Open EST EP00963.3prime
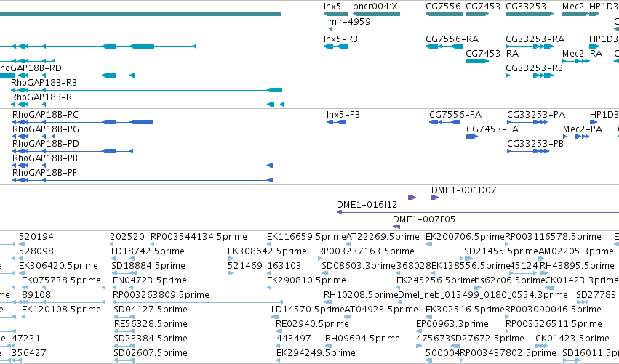The image size is (619, 364). tap(452, 325)
